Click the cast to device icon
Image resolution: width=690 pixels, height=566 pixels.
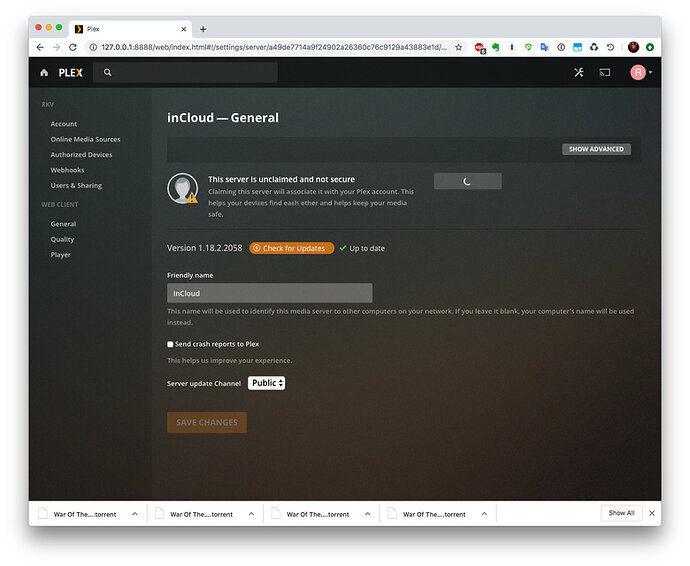pyautogui.click(x=605, y=72)
